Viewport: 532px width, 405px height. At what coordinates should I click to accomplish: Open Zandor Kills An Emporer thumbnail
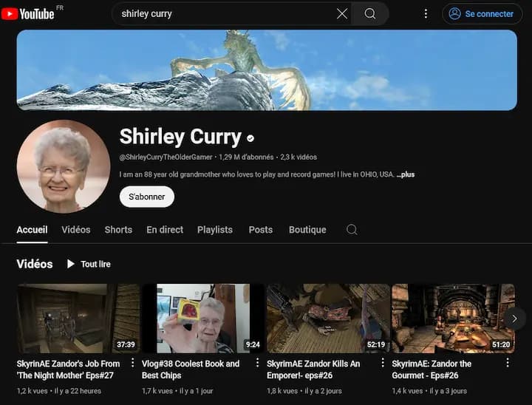coord(328,319)
